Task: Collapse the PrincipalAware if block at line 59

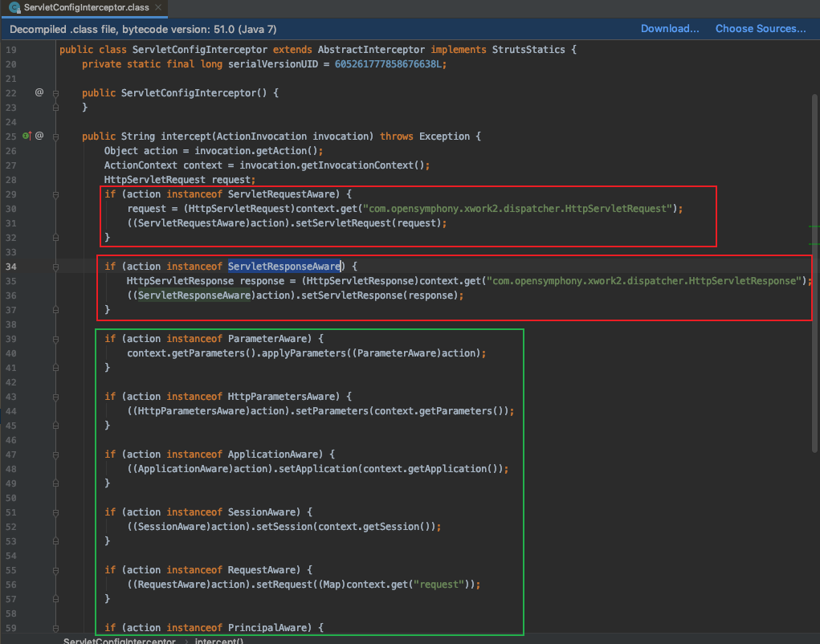Action: 55,628
